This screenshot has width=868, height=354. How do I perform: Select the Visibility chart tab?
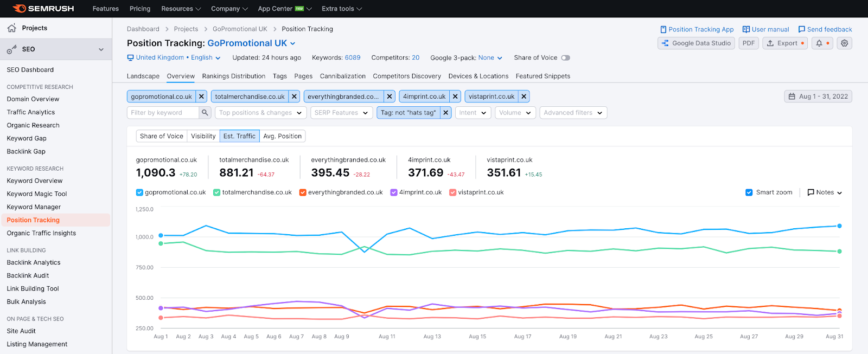203,136
